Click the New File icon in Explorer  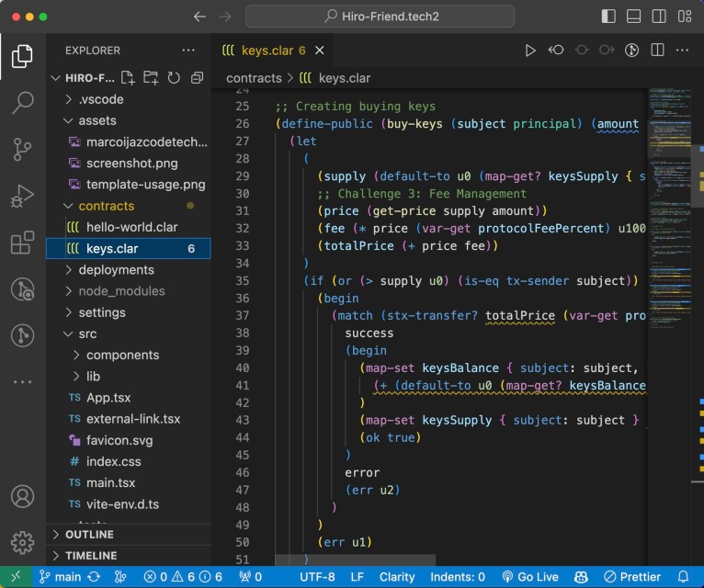click(x=129, y=78)
